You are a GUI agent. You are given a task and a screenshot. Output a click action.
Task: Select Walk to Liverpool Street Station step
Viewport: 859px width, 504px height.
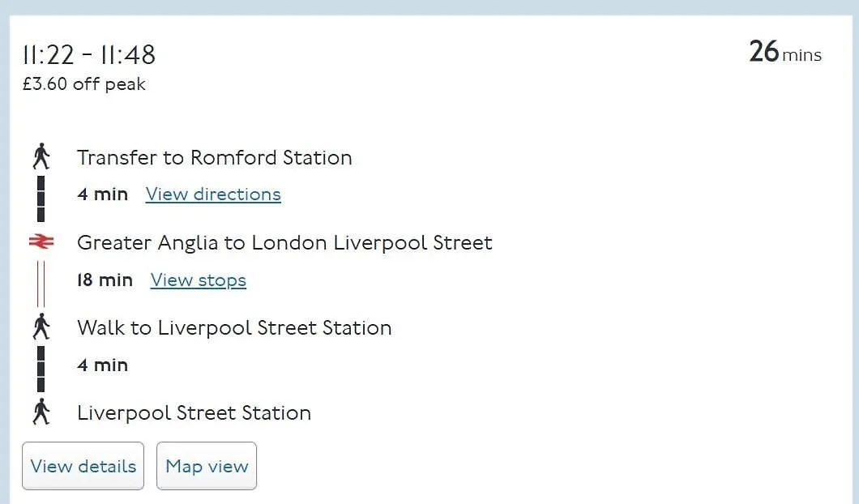click(x=234, y=328)
